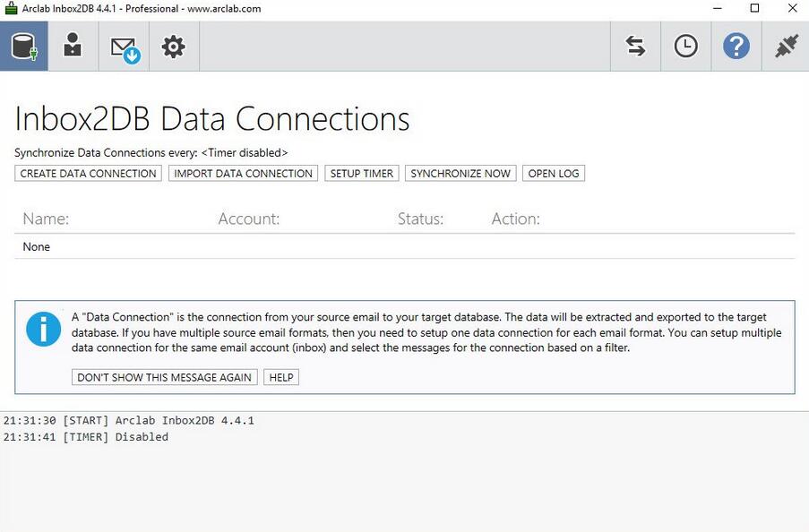Open help with the question mark icon
This screenshot has width=809, height=532.
click(x=736, y=46)
